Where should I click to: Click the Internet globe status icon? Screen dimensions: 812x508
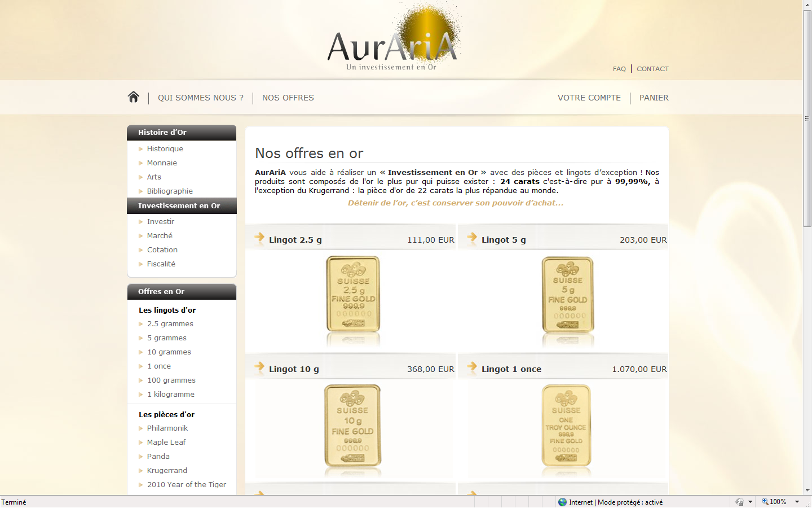point(562,502)
